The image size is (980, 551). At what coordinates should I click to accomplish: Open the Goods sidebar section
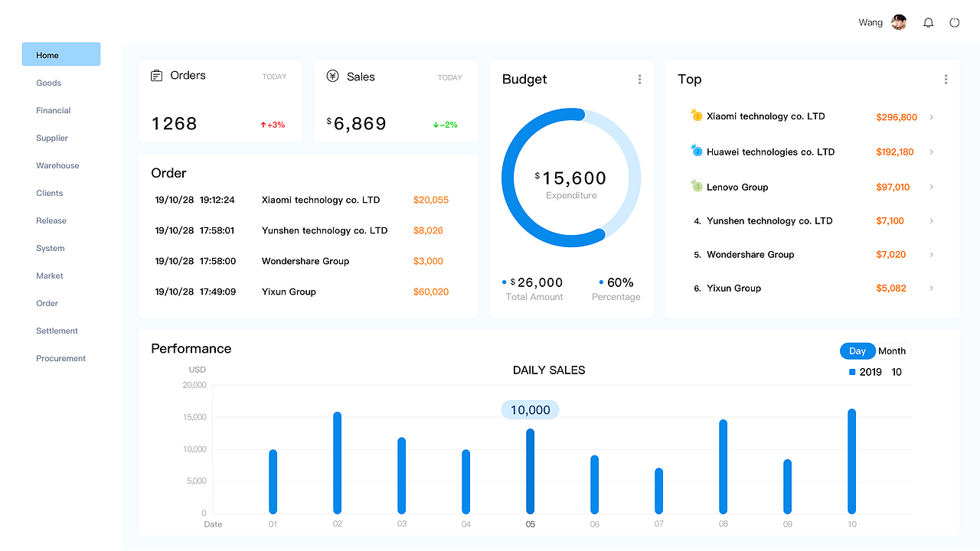coord(48,83)
